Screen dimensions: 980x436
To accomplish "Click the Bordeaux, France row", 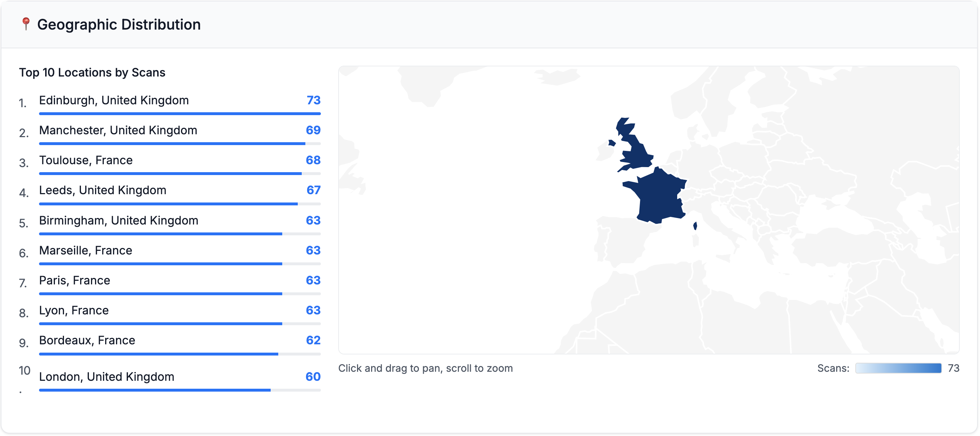I will tap(87, 341).
